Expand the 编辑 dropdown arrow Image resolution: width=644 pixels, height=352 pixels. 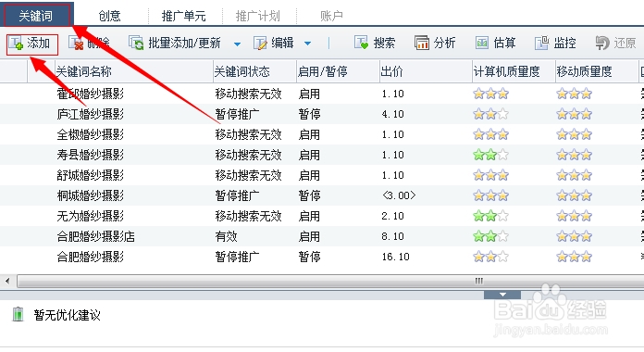[x=307, y=44]
